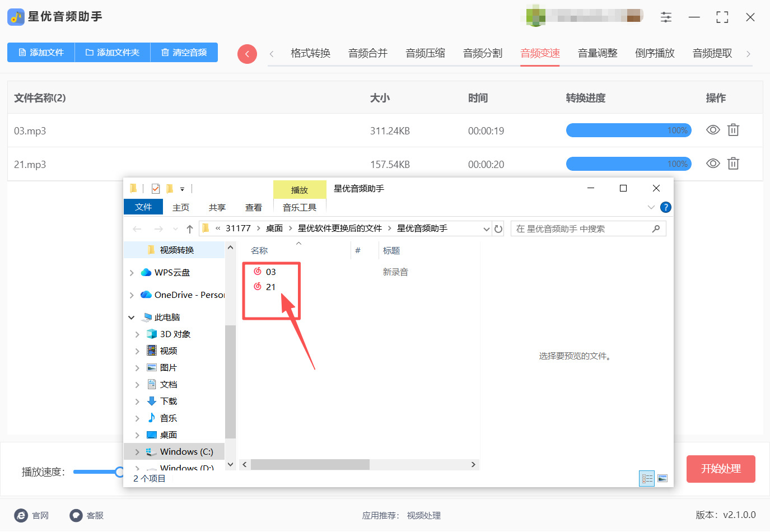Viewport: 770px width, 532px height.
Task: Preview 21.mp3 with the eye icon
Action: pos(713,164)
